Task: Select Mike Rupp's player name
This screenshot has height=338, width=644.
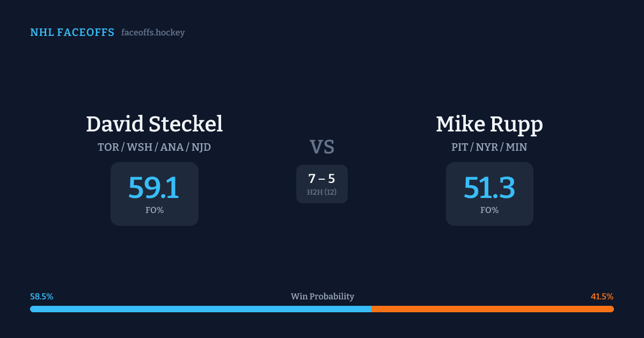Action: (x=489, y=124)
